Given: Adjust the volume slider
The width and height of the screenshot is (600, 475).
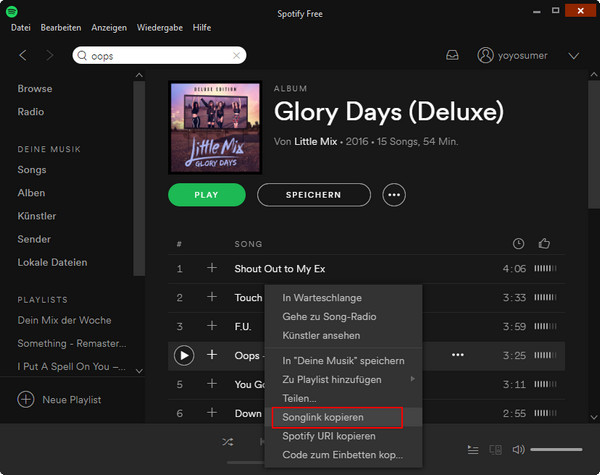Looking at the screenshot, I should [x=556, y=450].
